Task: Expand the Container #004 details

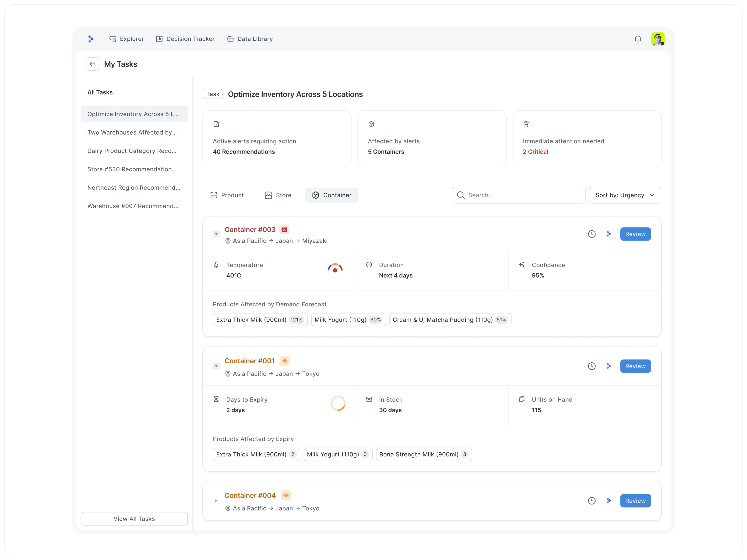Action: click(x=216, y=500)
